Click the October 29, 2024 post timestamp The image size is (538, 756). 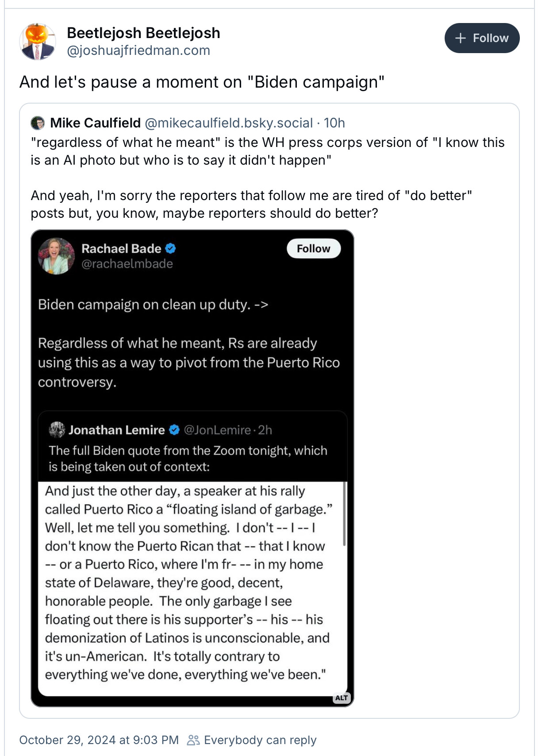tap(99, 740)
